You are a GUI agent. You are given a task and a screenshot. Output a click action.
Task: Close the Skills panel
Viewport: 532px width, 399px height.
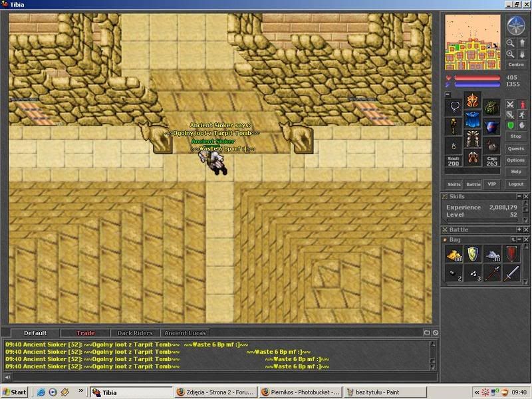(x=526, y=196)
